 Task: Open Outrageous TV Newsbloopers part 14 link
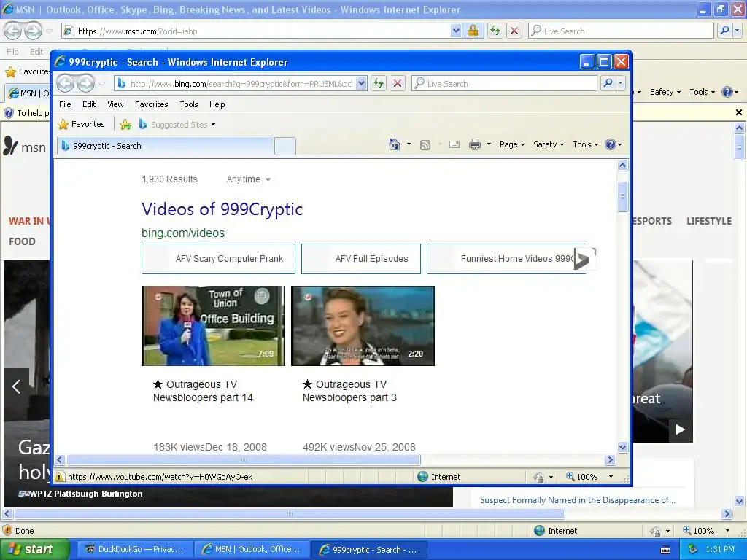click(x=203, y=391)
